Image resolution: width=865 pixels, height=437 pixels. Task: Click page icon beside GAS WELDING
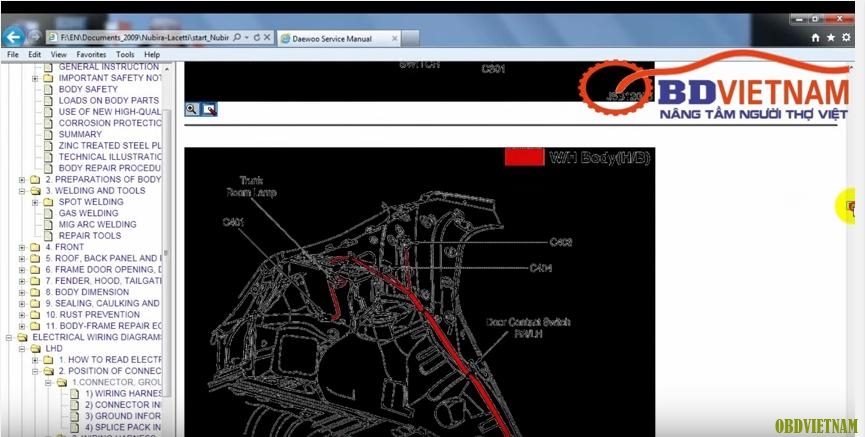coord(48,213)
